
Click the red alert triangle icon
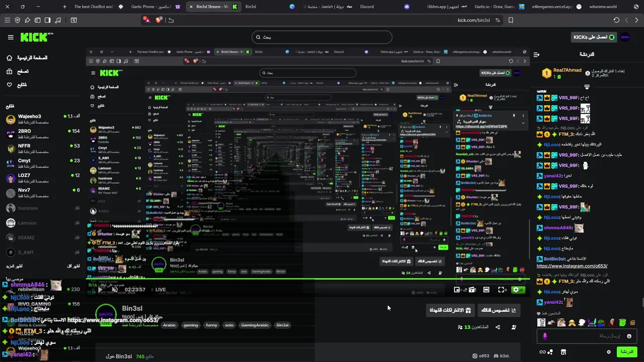[146, 20]
